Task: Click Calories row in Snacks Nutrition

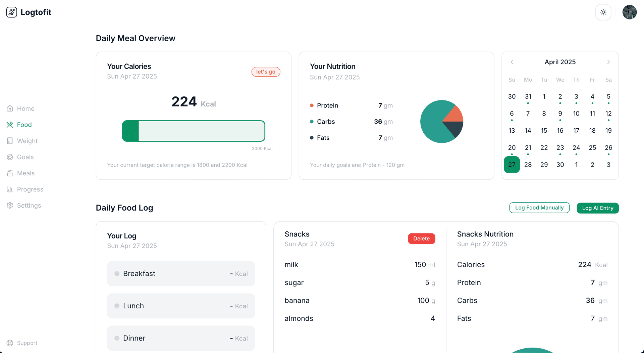Action: 532,265
